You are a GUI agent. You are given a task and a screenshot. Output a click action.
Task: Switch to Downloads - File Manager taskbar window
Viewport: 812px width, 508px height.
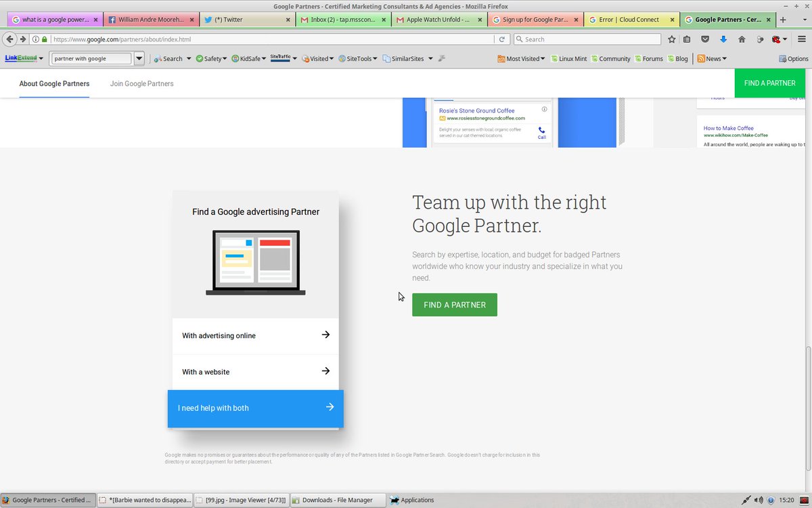coord(337,500)
